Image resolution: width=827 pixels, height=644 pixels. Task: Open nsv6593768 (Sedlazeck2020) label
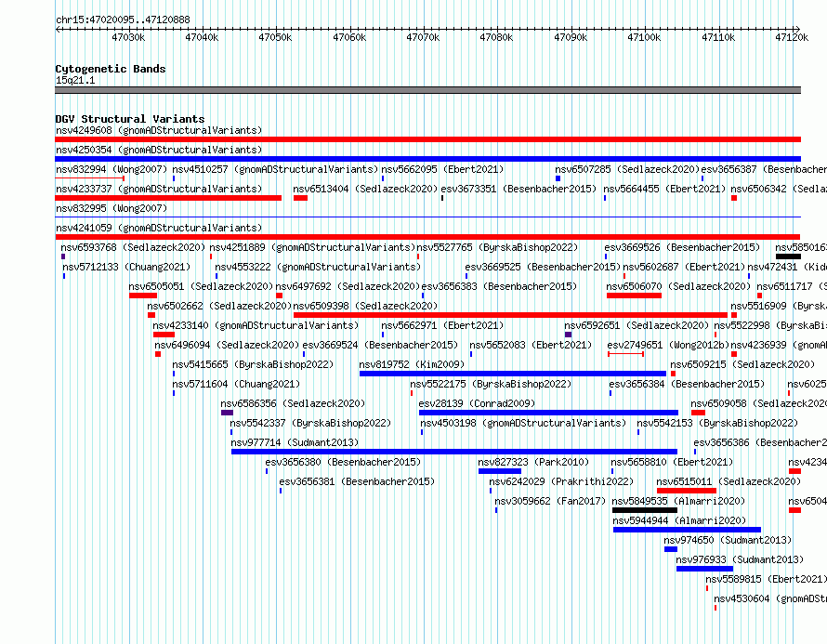[133, 247]
